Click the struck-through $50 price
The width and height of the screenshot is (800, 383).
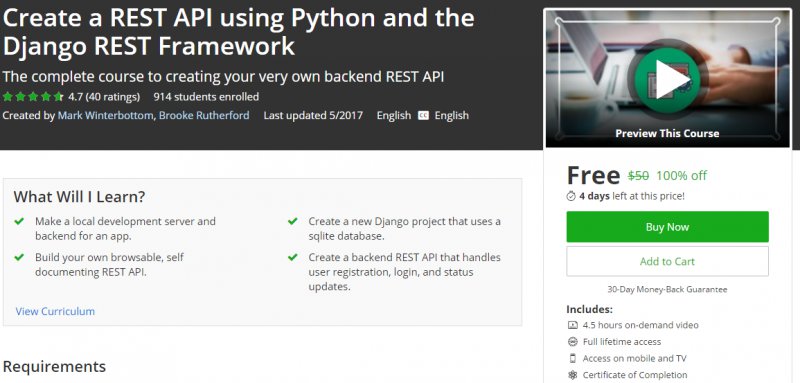(x=638, y=176)
